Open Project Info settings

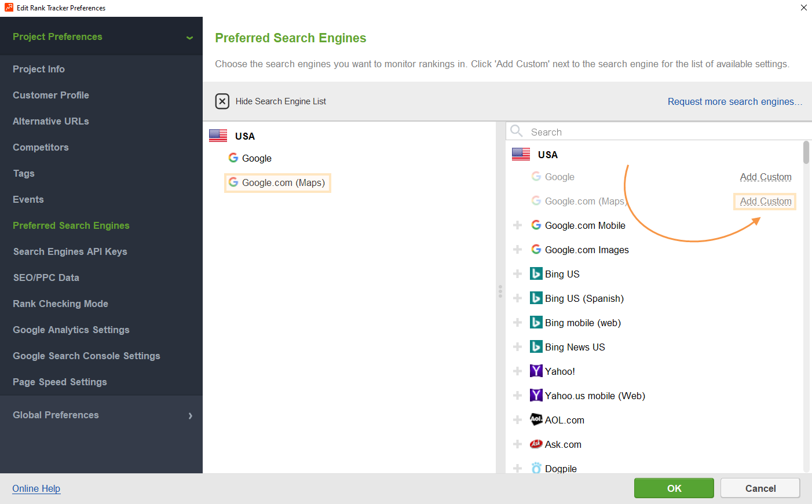coord(39,69)
